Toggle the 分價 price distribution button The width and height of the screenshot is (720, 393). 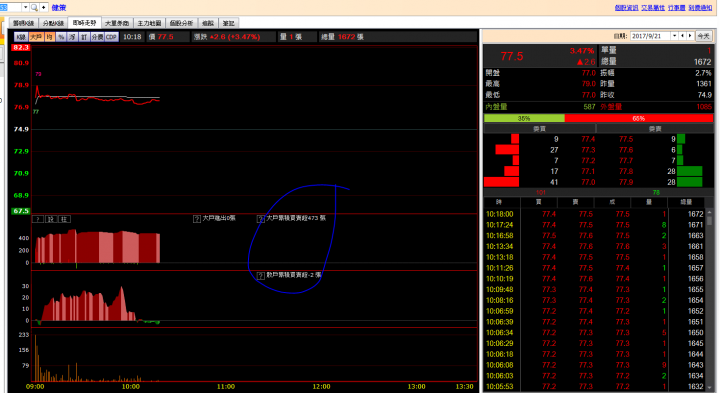[x=97, y=37]
